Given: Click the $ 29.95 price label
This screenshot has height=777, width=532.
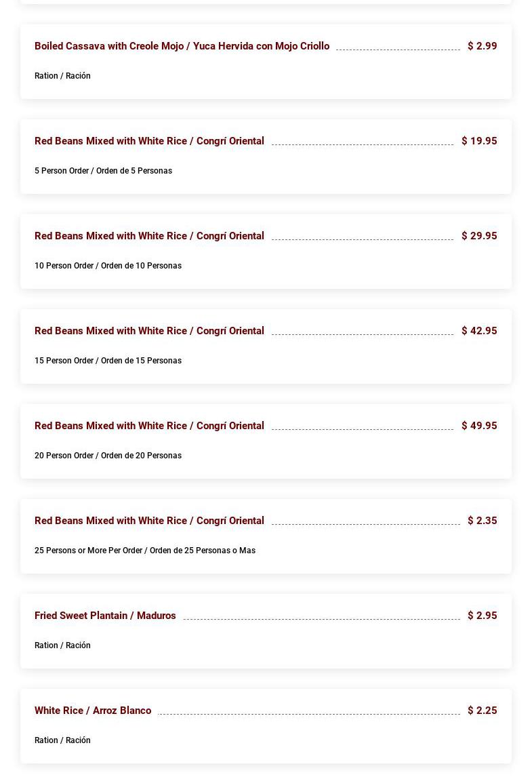Looking at the screenshot, I should [479, 236].
